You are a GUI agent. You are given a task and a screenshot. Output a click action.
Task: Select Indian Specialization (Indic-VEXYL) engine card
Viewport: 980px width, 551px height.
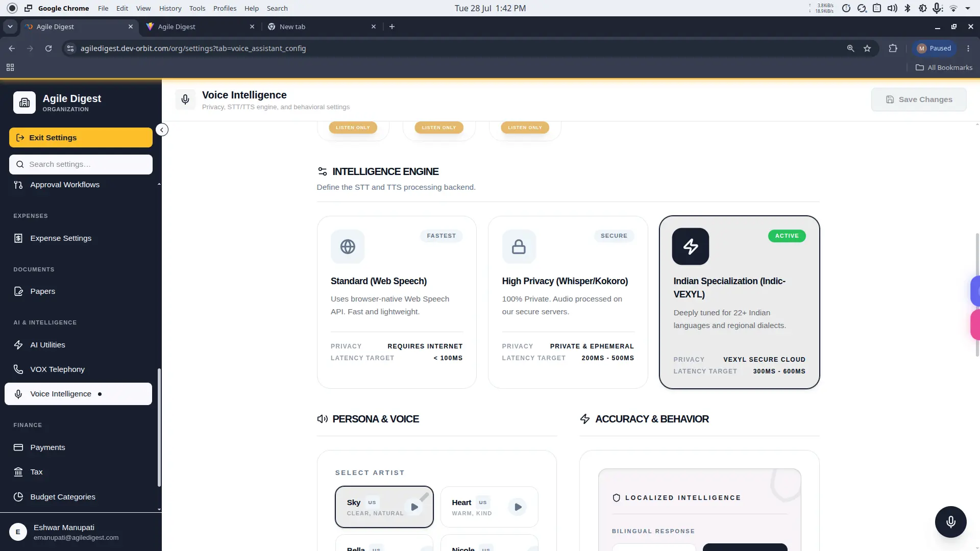(x=740, y=302)
